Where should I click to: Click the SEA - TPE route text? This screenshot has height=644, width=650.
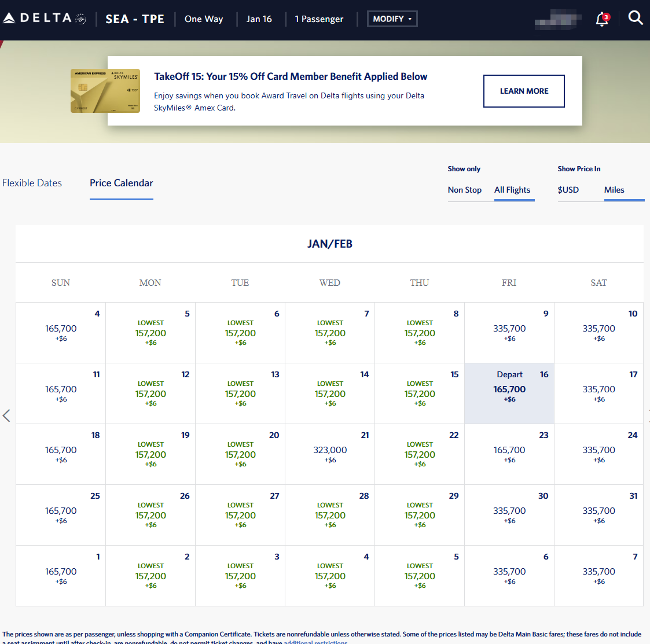[135, 19]
